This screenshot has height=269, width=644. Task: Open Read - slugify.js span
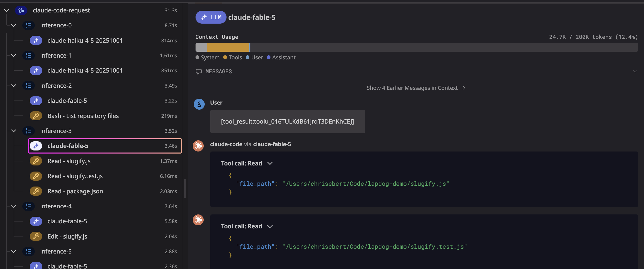[x=105, y=161]
